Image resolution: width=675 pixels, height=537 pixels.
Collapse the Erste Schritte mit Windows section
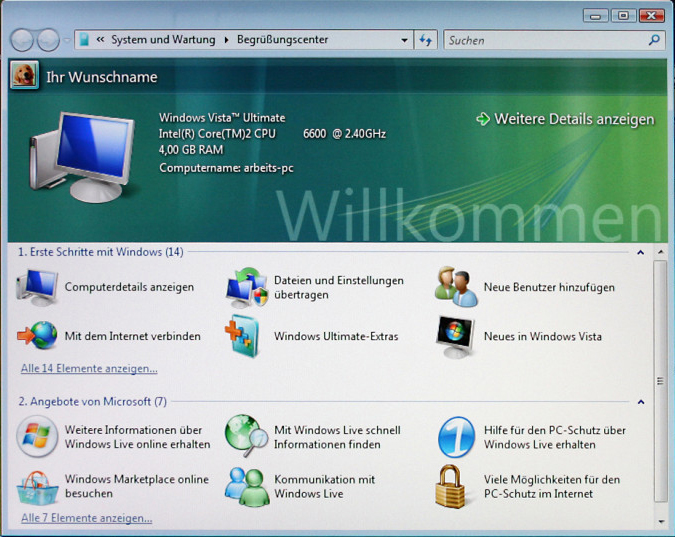click(641, 252)
